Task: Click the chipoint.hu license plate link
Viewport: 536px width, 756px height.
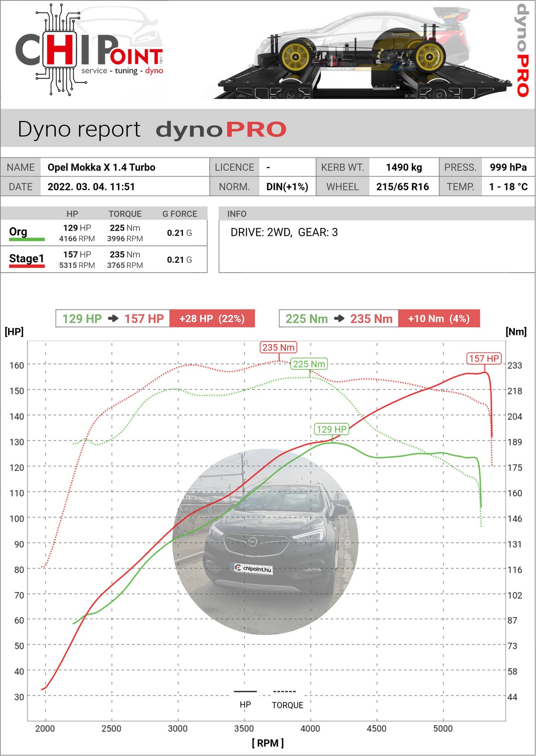Action: [254, 568]
